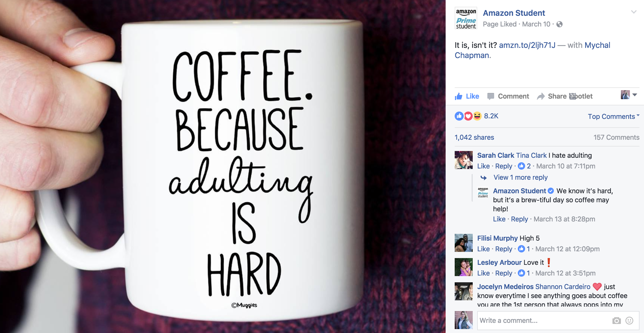Click the globe public privacy icon
Screen dimensions: 644x333
(x=559, y=24)
